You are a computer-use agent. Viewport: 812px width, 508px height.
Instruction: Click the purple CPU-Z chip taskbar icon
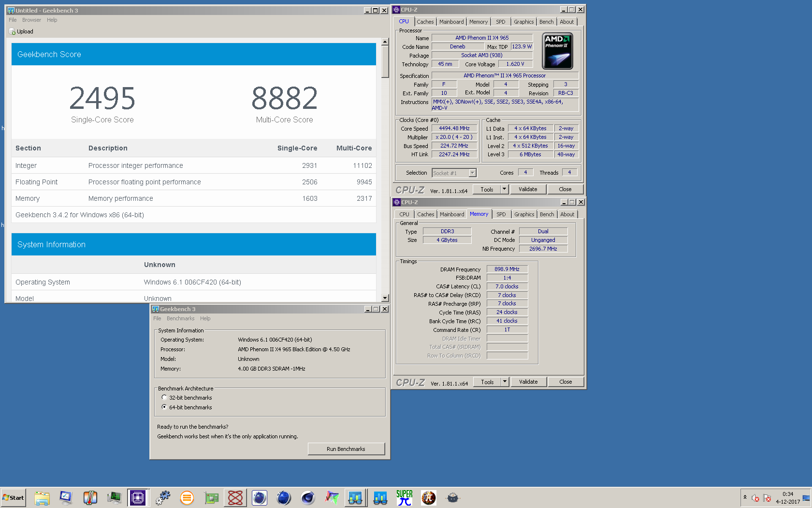pyautogui.click(x=138, y=497)
